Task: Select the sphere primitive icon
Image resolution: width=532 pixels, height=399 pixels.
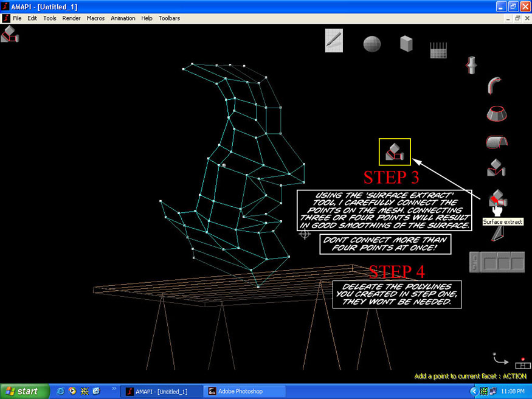Action: (x=372, y=44)
